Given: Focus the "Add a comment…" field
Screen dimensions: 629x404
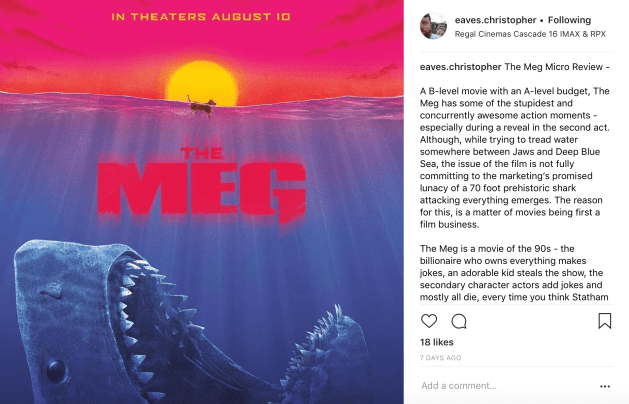Looking at the screenshot, I should pyautogui.click(x=500, y=386).
